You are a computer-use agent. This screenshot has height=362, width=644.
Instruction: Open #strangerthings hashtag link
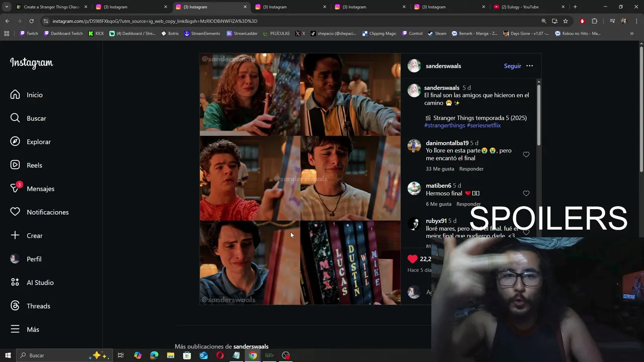pos(444,125)
